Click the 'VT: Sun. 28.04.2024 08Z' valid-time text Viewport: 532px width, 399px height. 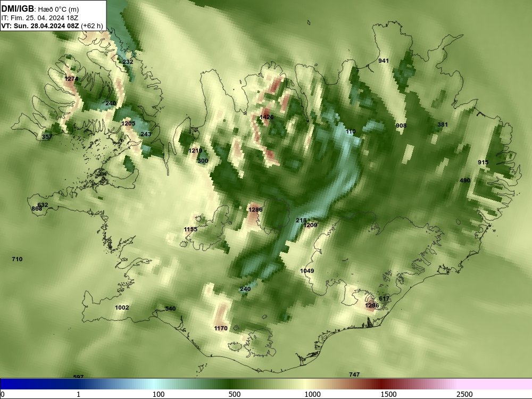[x=40, y=26]
